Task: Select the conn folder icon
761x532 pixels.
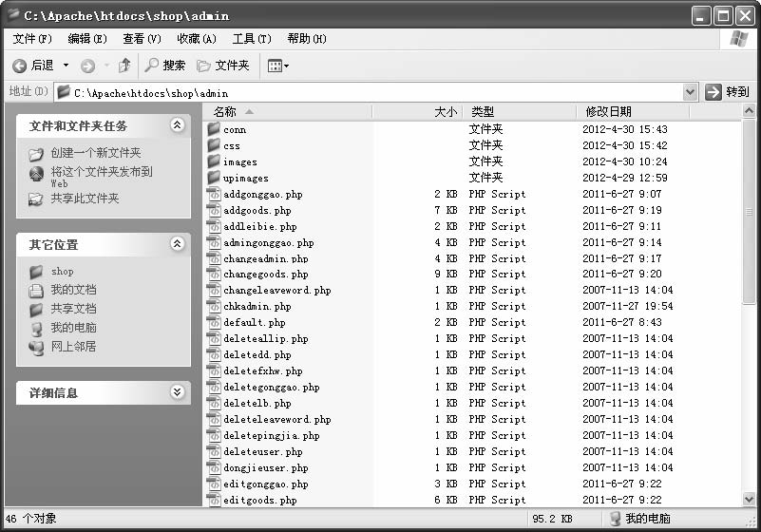Action: pos(214,129)
